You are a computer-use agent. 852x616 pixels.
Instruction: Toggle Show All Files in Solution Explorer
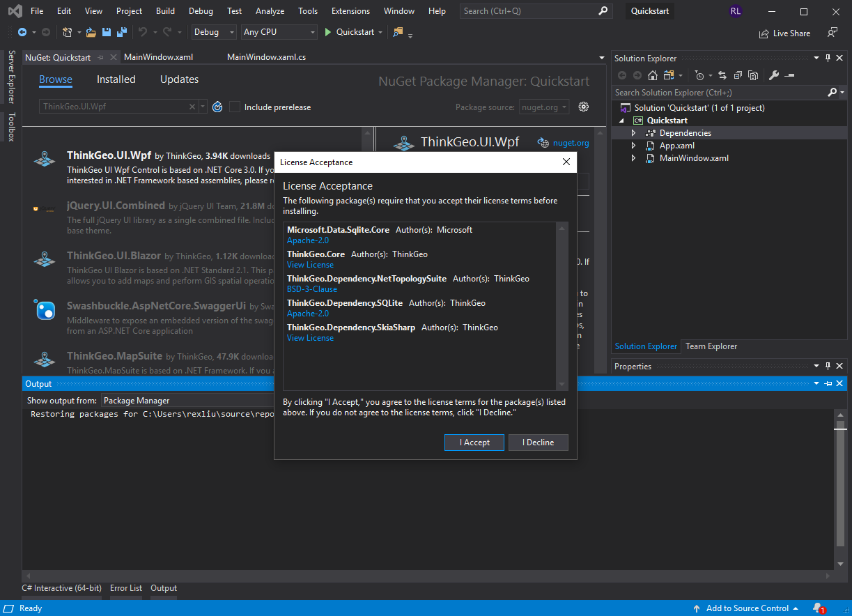click(752, 75)
